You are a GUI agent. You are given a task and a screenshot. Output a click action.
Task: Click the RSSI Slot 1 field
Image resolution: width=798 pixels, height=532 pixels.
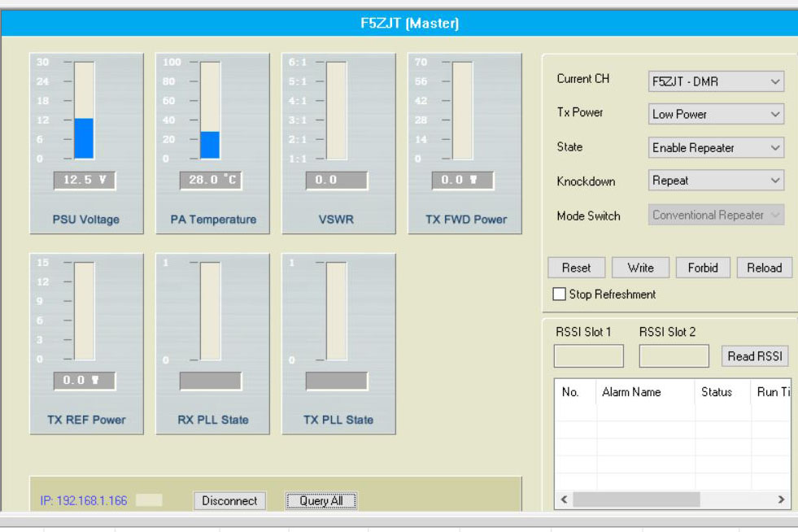pyautogui.click(x=588, y=356)
